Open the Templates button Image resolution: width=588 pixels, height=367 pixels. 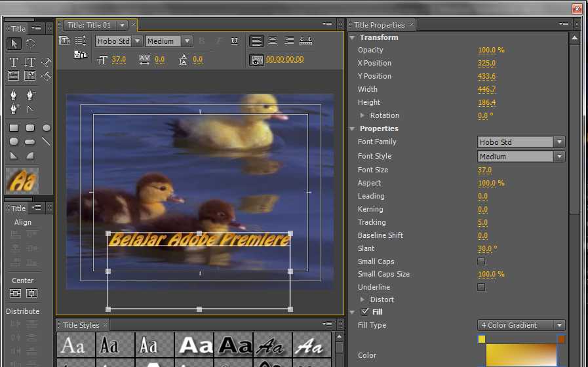(80, 55)
